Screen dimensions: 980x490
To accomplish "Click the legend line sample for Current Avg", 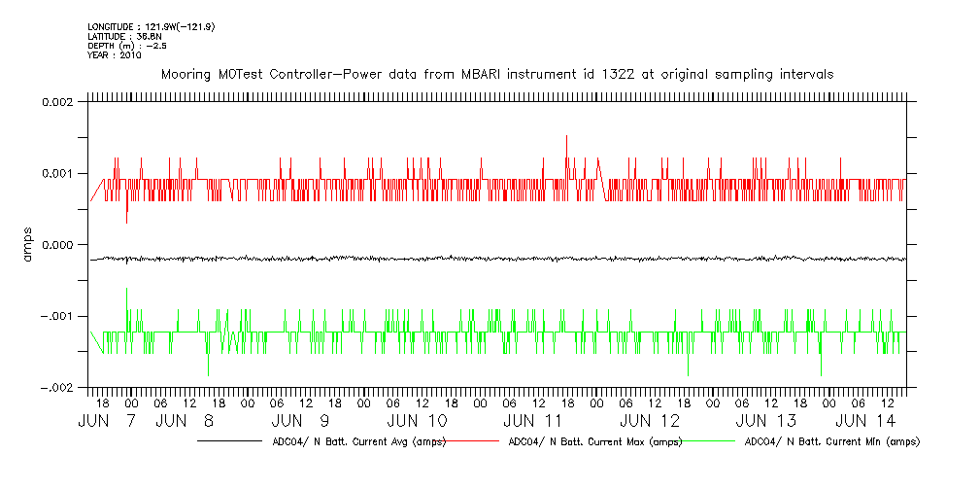I will point(231,441).
